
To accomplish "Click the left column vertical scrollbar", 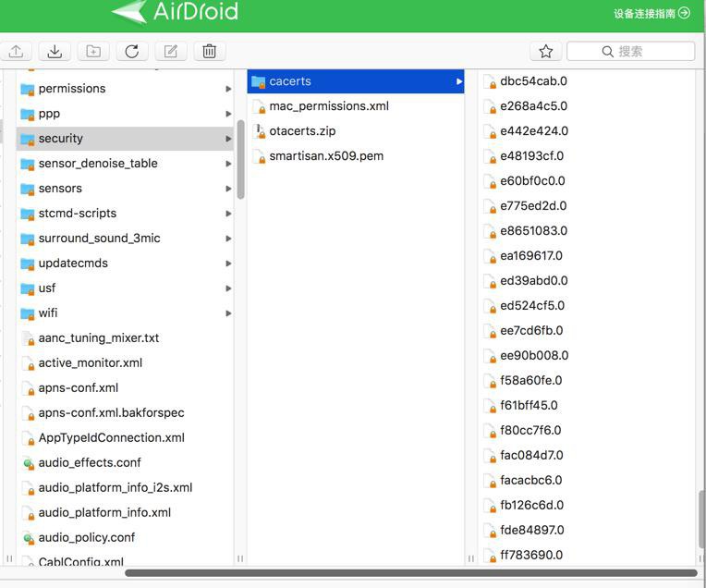I will [241, 160].
